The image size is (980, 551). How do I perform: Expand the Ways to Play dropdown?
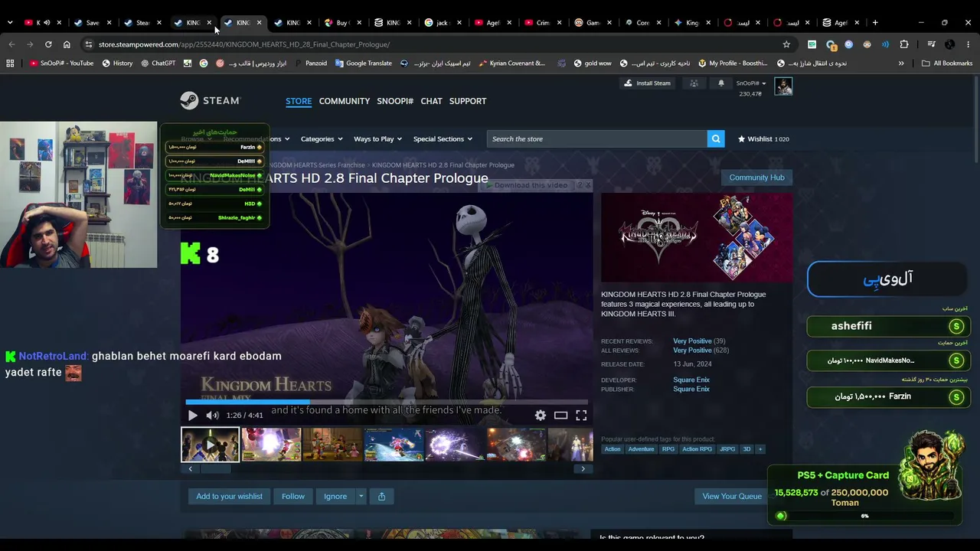coord(378,139)
